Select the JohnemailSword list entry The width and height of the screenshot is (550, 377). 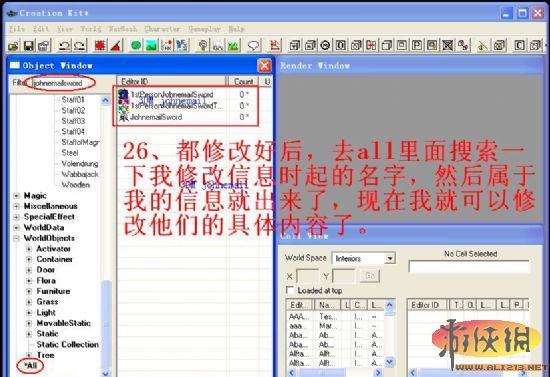pyautogui.click(x=156, y=117)
